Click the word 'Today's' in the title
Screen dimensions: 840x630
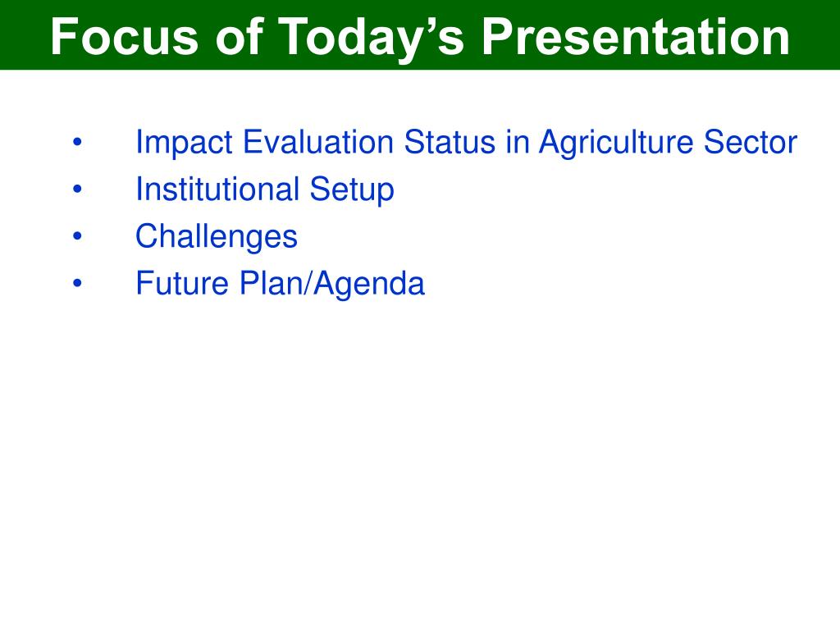(371, 39)
